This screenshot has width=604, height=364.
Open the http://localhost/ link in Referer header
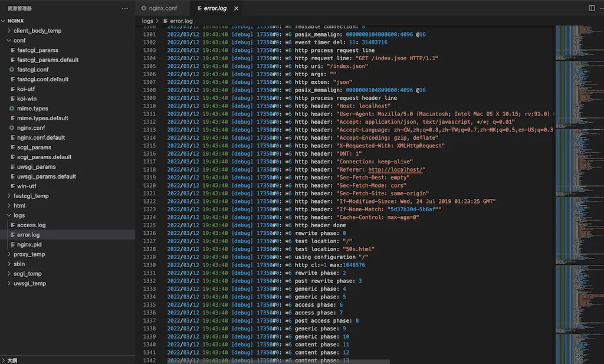(395, 170)
